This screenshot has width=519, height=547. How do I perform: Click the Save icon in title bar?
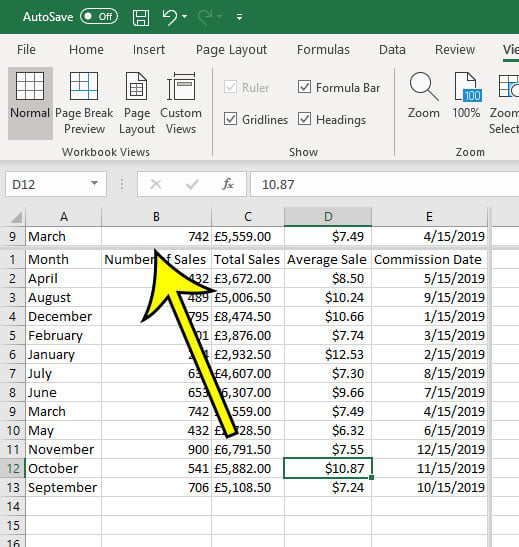click(141, 17)
